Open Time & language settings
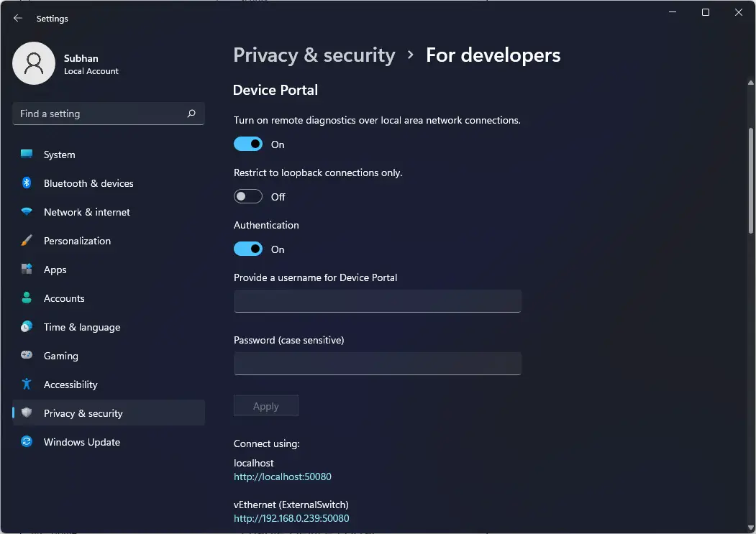The width and height of the screenshot is (756, 534). click(x=81, y=327)
